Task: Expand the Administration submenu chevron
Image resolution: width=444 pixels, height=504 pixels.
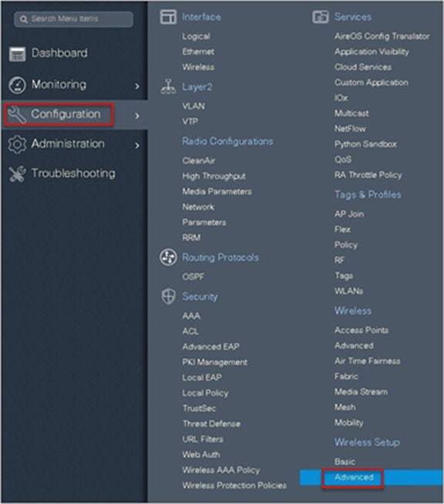Action: (137, 146)
